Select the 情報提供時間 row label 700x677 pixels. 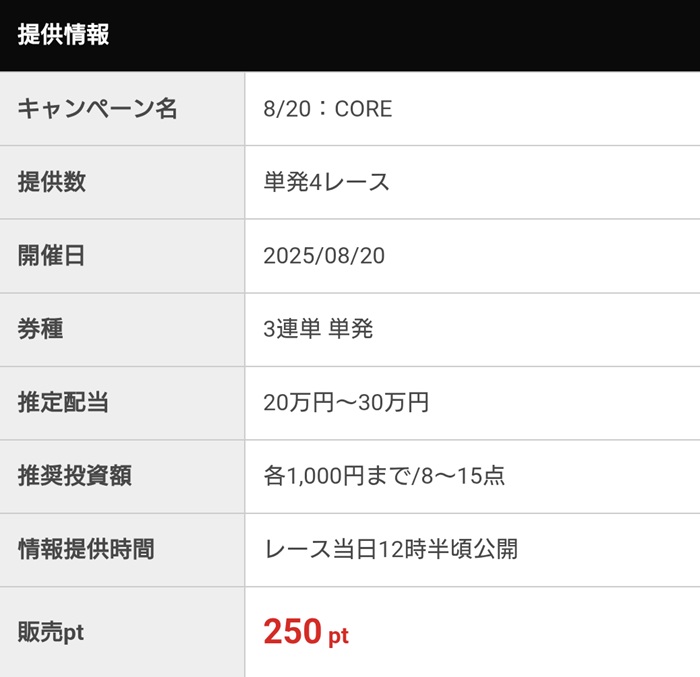86,549
